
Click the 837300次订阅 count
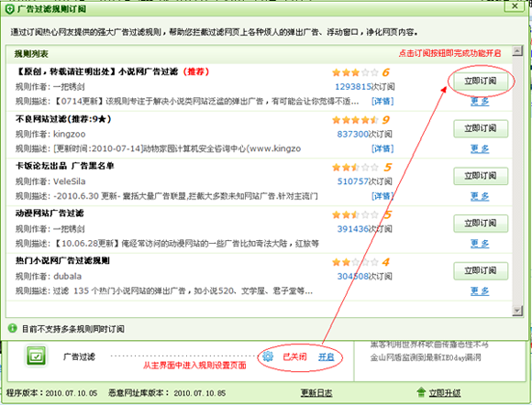point(364,134)
